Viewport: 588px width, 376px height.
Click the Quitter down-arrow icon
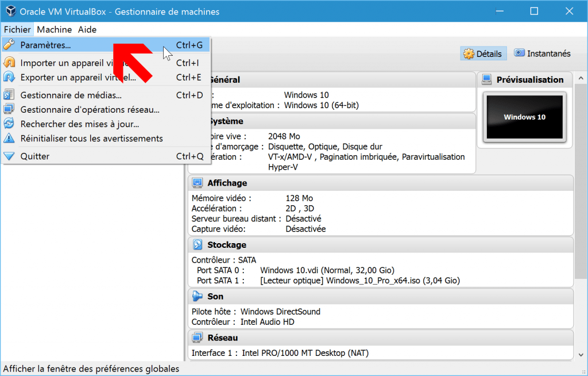point(9,156)
